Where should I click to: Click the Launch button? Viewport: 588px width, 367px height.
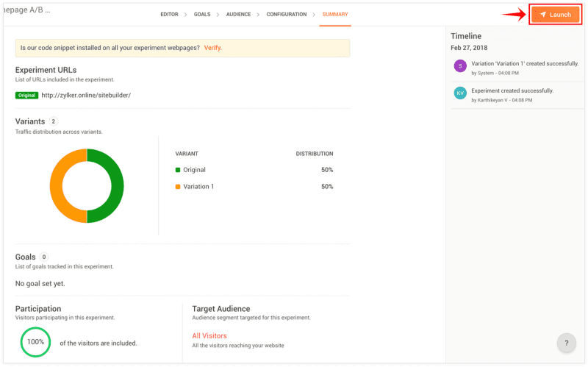tap(556, 15)
